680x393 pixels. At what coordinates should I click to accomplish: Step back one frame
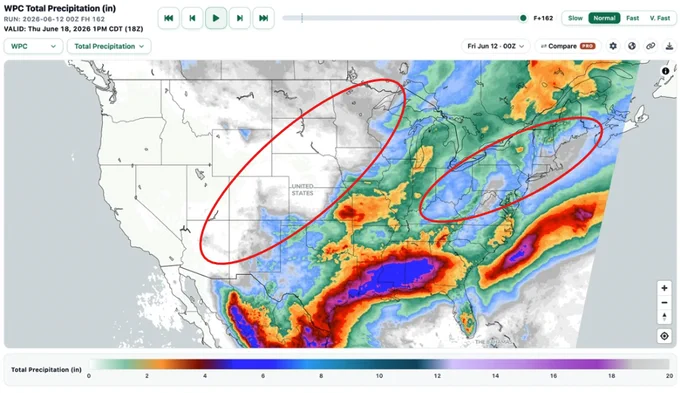click(x=192, y=18)
